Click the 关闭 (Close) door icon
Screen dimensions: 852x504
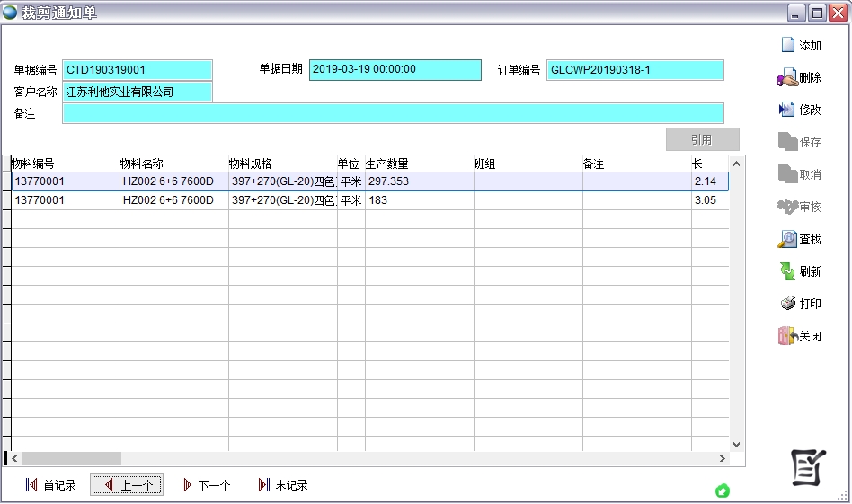(787, 336)
